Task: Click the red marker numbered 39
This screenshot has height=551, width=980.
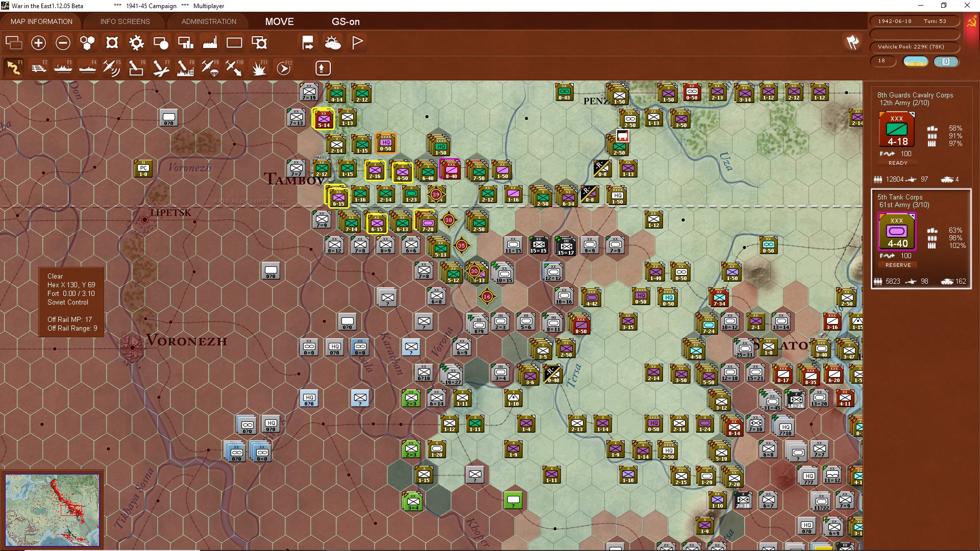Action: [436, 194]
